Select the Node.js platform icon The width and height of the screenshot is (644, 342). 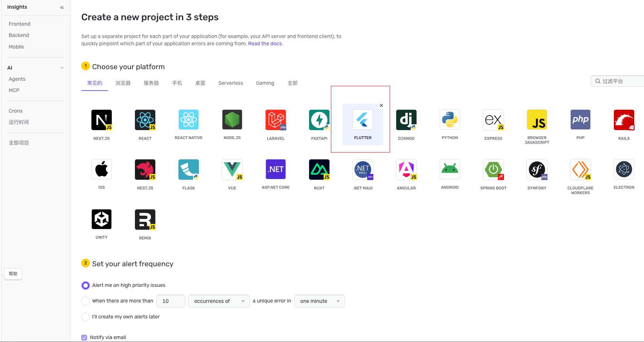tap(232, 120)
